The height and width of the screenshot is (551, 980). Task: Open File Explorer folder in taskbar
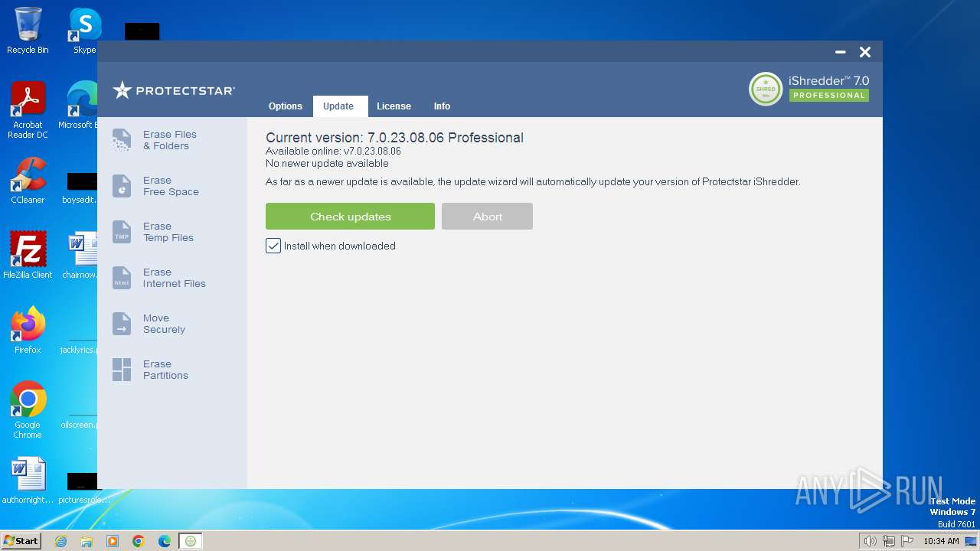(x=87, y=541)
